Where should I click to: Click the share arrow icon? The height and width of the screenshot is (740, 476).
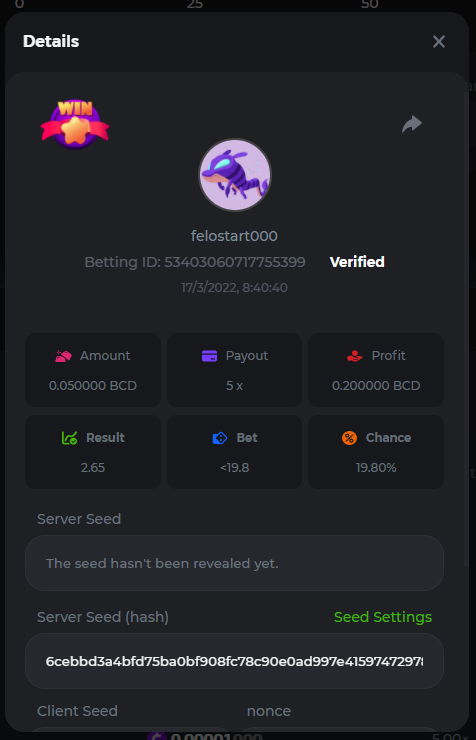[412, 124]
